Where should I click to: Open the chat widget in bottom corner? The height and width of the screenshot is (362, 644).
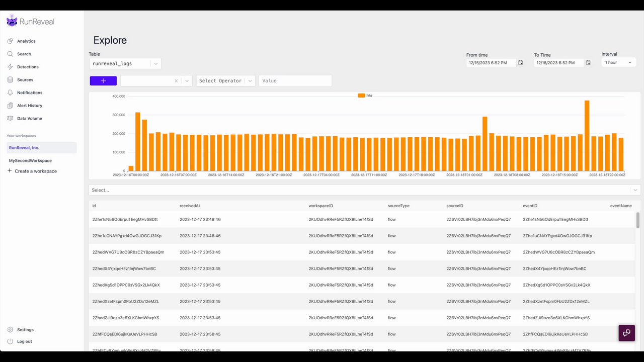(x=627, y=333)
